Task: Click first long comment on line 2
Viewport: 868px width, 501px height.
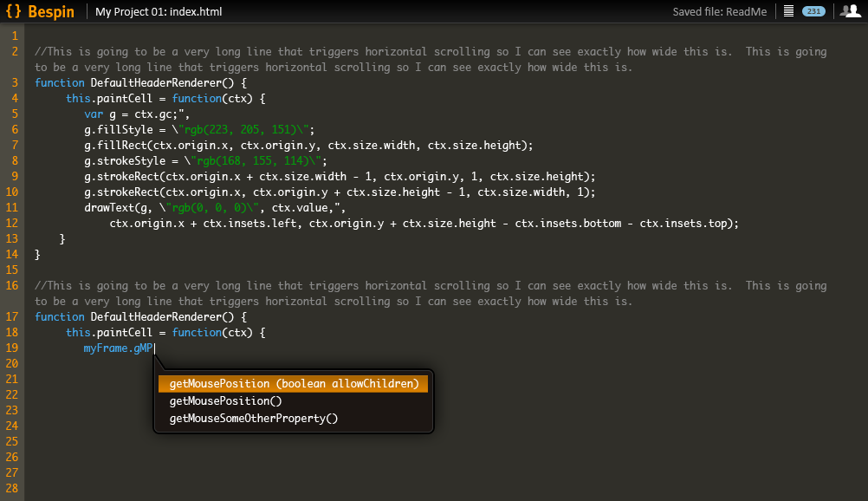Action: tap(431, 59)
